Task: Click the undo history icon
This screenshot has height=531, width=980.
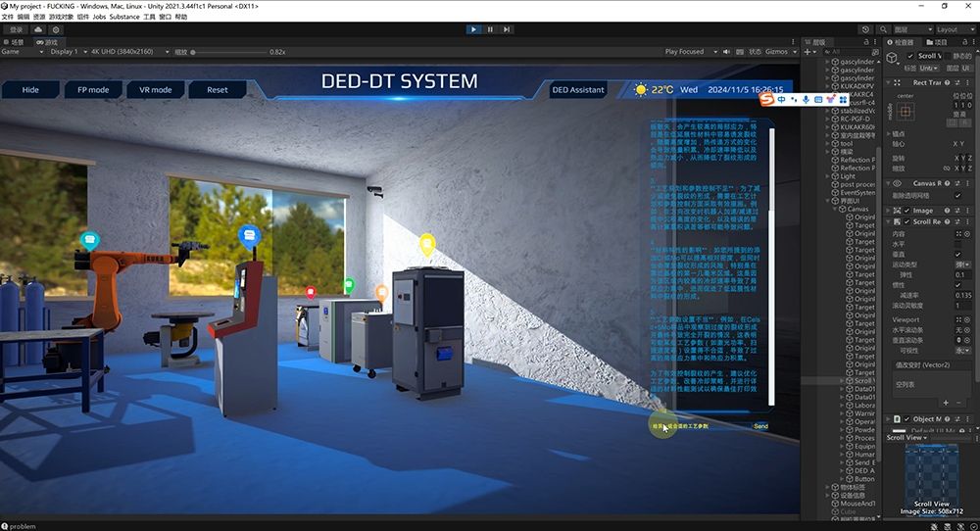Action: click(866, 29)
